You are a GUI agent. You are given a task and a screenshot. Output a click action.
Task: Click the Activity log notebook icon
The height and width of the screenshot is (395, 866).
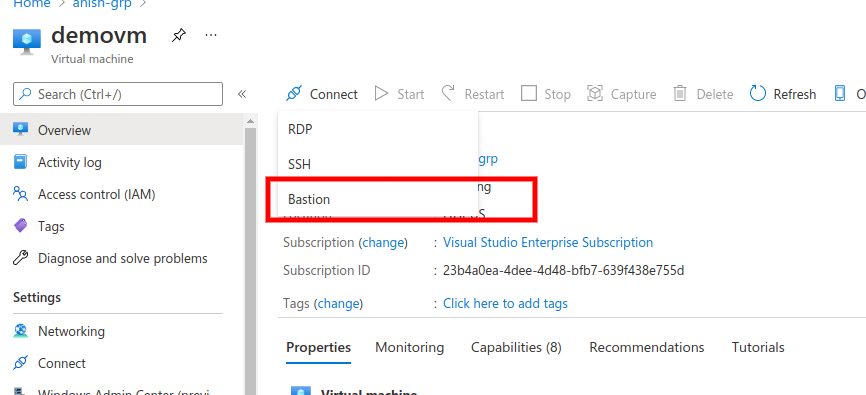(20, 162)
